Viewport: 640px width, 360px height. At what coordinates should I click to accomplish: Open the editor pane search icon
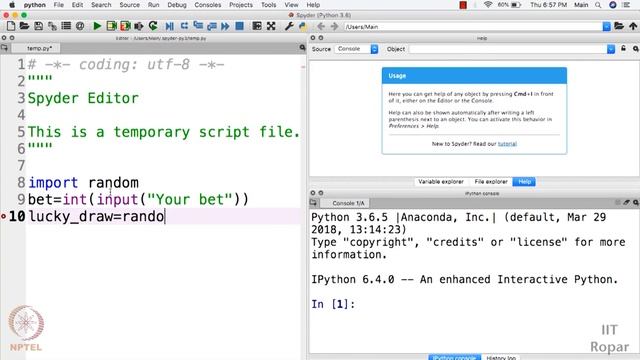302,48
